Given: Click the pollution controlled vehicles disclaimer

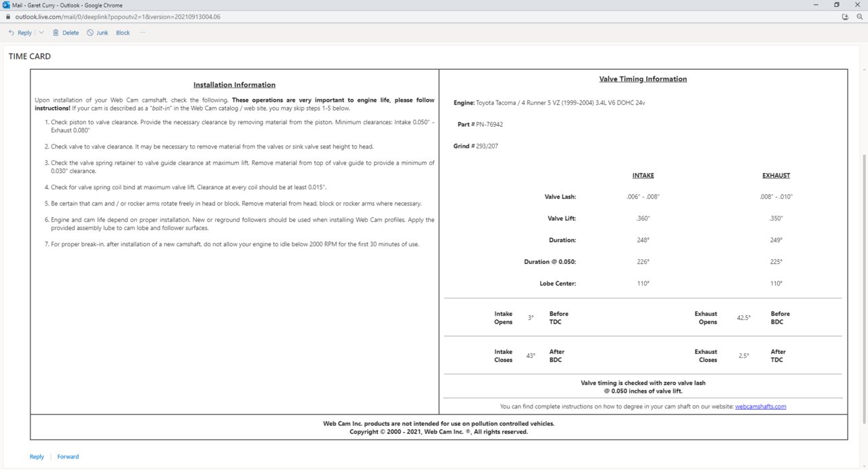Looking at the screenshot, I should pyautogui.click(x=438, y=423).
